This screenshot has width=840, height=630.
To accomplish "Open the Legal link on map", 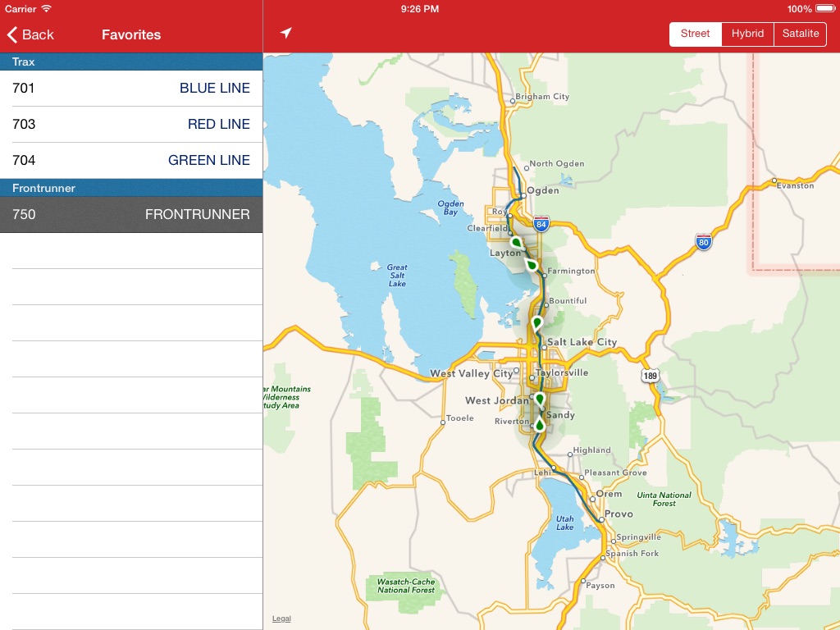I will pos(281,619).
